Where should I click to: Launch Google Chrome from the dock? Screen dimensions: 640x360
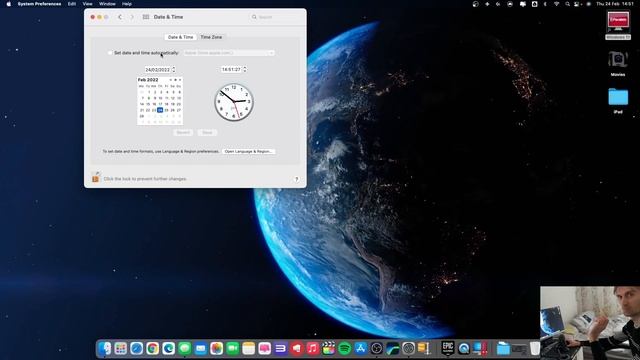tap(153, 348)
